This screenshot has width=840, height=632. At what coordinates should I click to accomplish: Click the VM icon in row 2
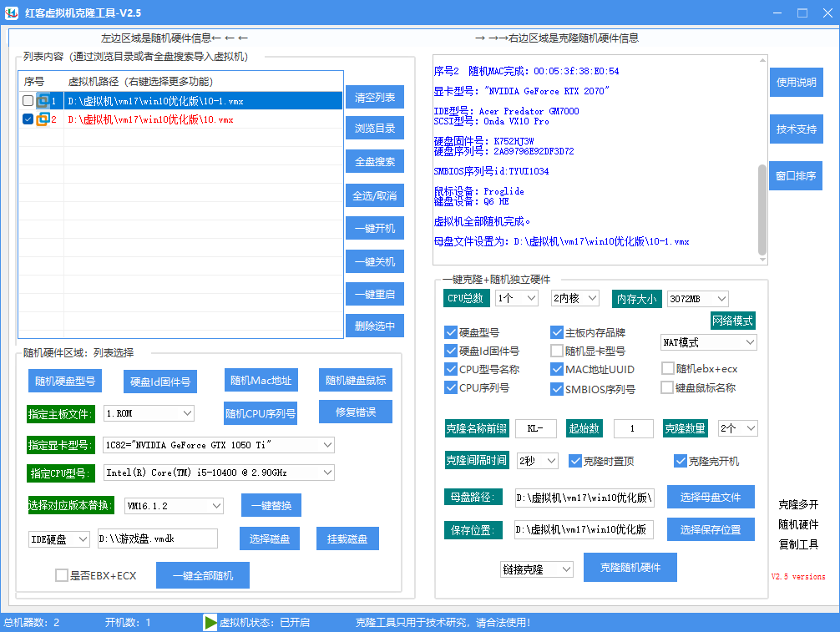(x=43, y=119)
